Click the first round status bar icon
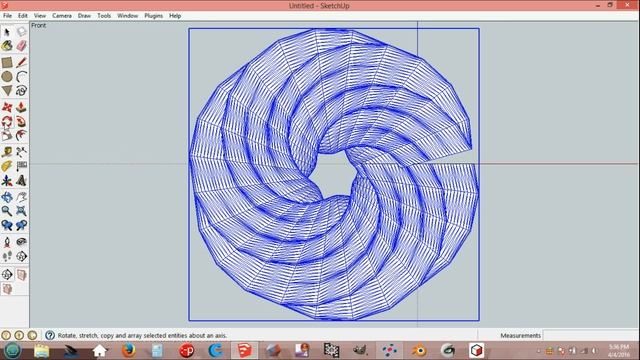The image size is (640, 360). coord(6,335)
